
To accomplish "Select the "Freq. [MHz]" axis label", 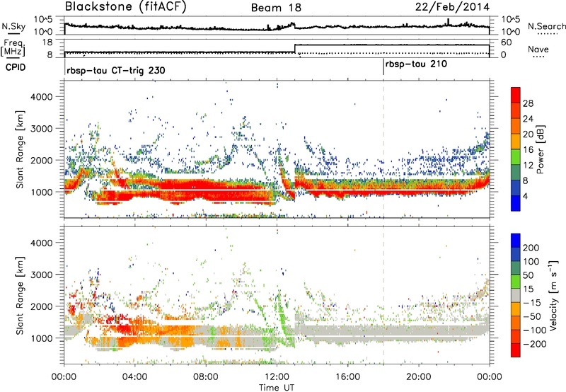I will coord(13,47).
